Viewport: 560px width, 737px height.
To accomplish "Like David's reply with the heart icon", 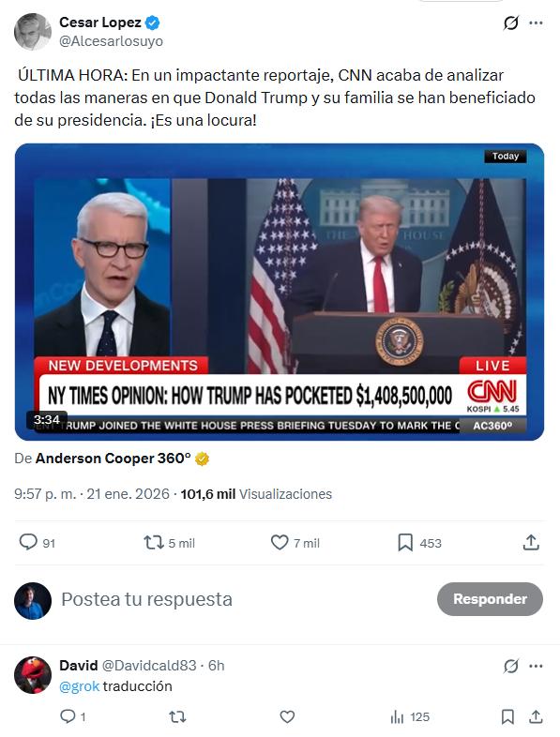I will (287, 716).
